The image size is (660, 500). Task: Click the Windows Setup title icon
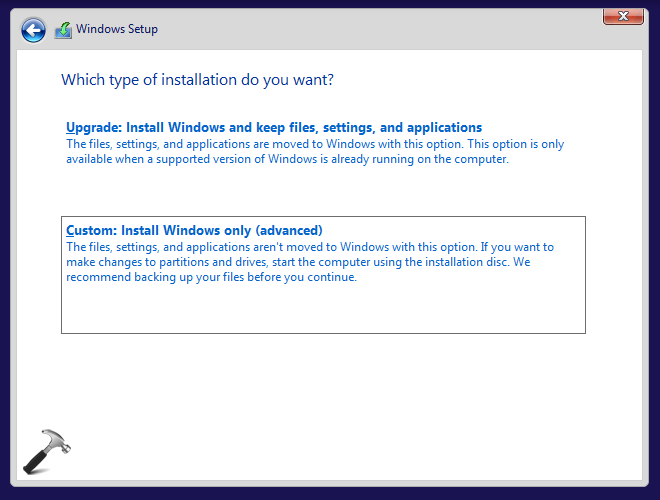click(63, 30)
